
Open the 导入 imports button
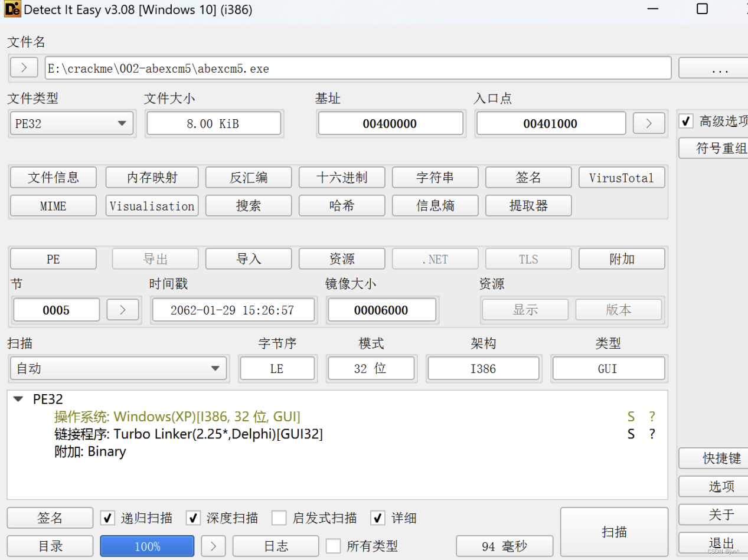(x=249, y=258)
